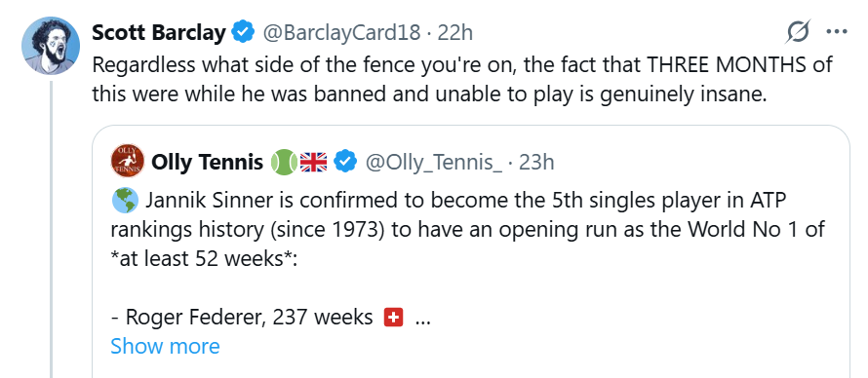
Task: Click the Olly Tennis avatar logo
Action: coord(128,161)
